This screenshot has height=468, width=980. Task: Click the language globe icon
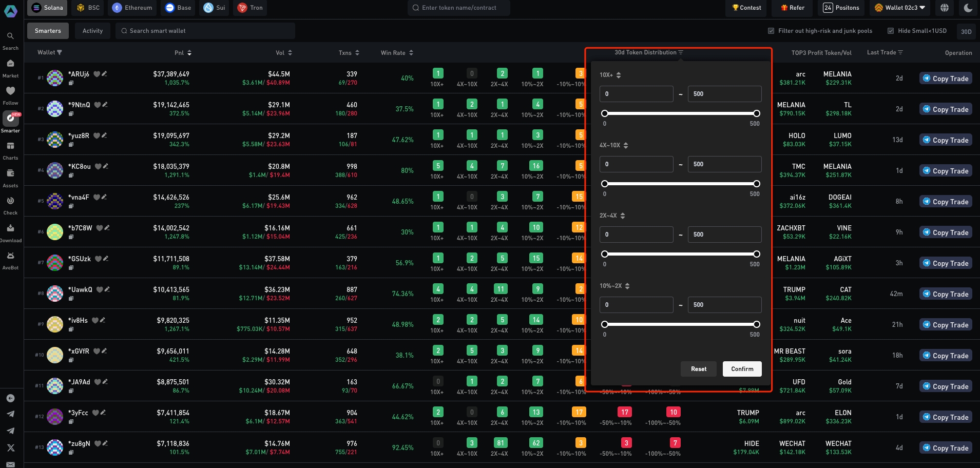pyautogui.click(x=945, y=8)
